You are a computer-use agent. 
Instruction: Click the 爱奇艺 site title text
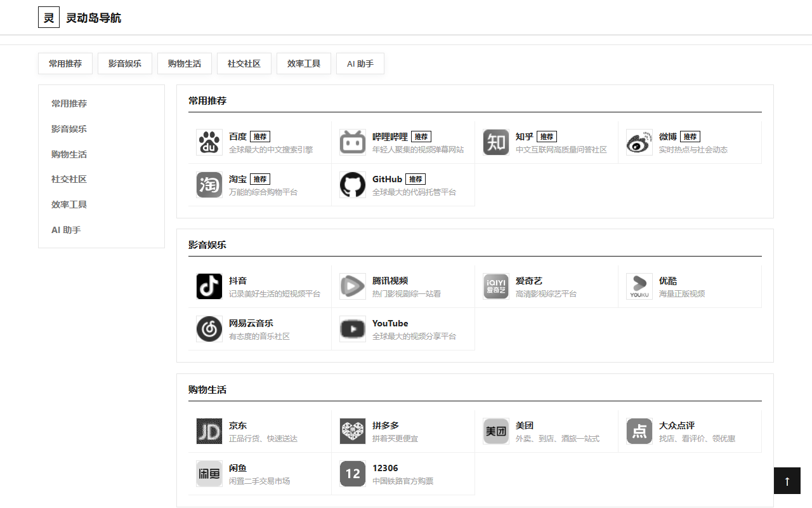click(x=529, y=281)
